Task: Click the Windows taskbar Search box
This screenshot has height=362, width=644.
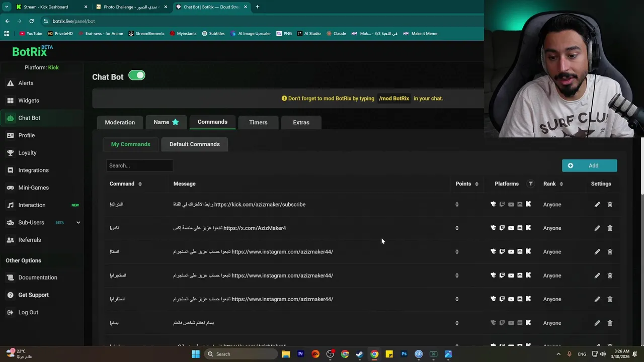Action: point(241,354)
